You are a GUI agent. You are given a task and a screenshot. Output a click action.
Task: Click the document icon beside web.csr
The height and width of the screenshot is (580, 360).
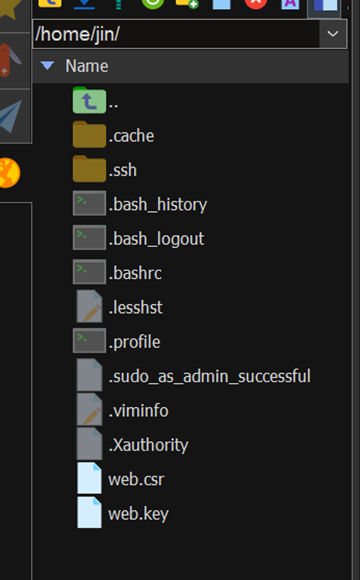(x=89, y=478)
